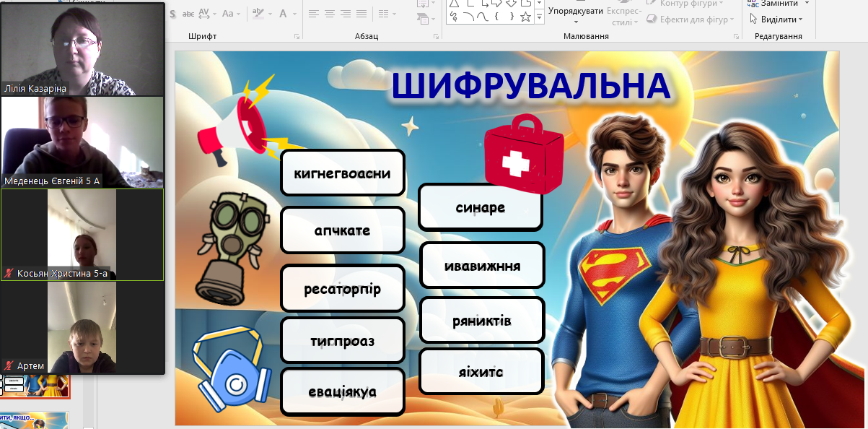Toggle text shadow in the Шрифт group
Screen dimensions: 868x429
pos(172,13)
